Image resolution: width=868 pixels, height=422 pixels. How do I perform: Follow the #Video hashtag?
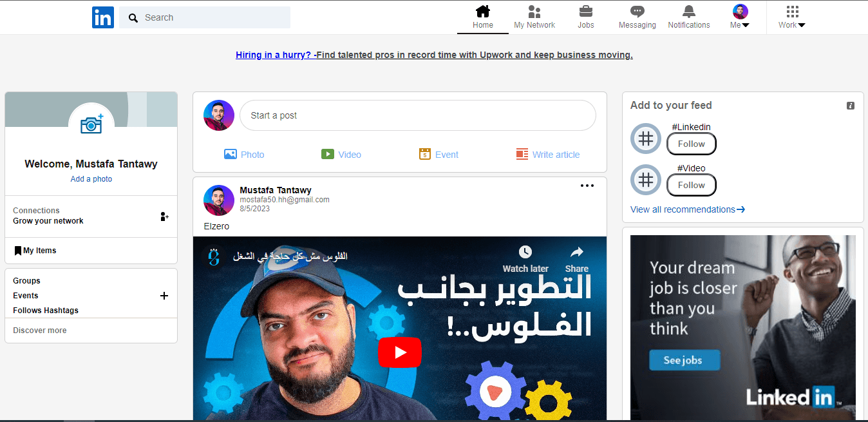click(692, 185)
